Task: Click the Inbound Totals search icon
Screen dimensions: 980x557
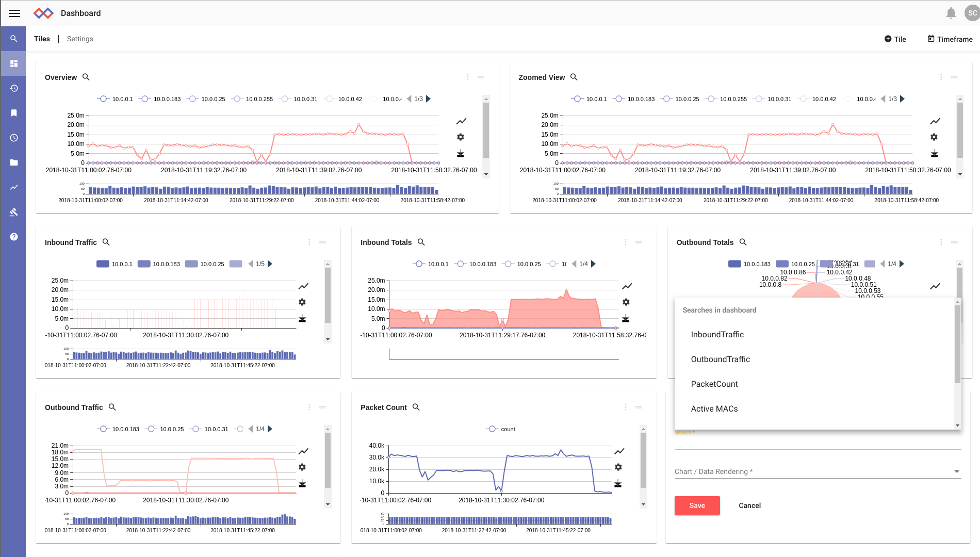Action: [421, 242]
